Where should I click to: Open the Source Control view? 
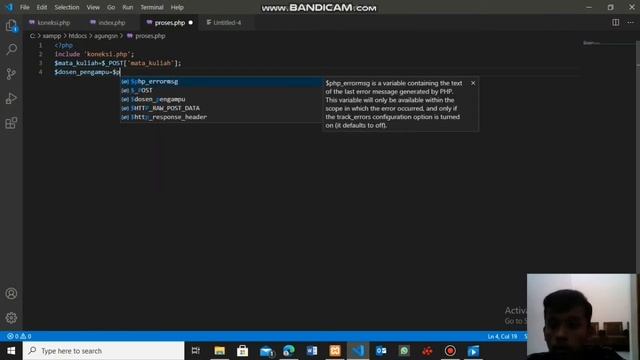(x=11, y=74)
